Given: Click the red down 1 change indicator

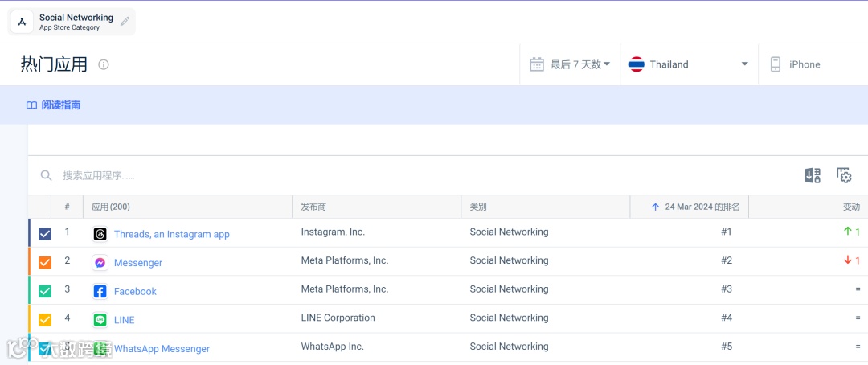Looking at the screenshot, I should pos(851,260).
